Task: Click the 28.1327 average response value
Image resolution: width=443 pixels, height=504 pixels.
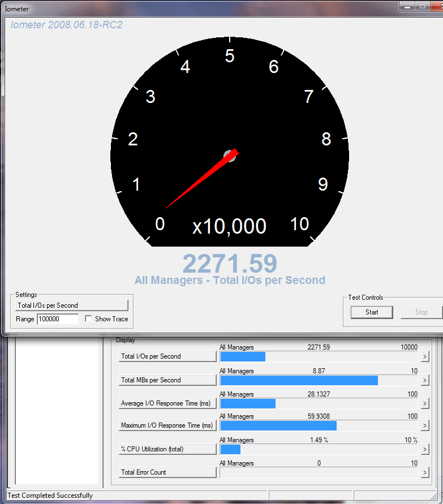Action: click(x=319, y=394)
